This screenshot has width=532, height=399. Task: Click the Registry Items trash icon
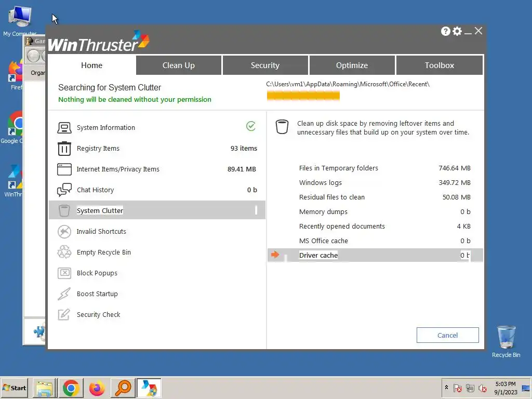[64, 149]
